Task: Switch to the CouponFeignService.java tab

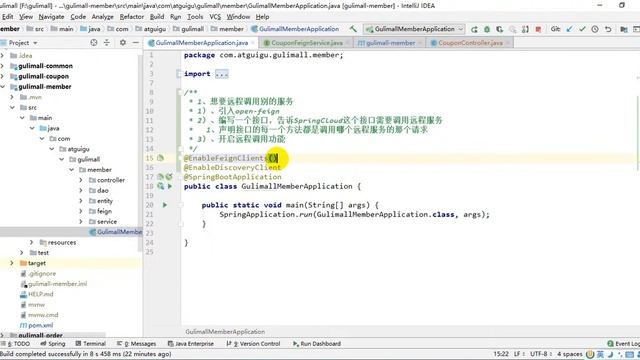Action: tap(307, 43)
